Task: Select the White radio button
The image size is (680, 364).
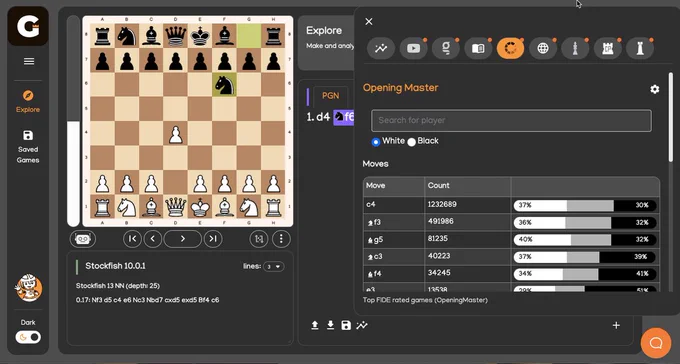Action: click(x=376, y=142)
